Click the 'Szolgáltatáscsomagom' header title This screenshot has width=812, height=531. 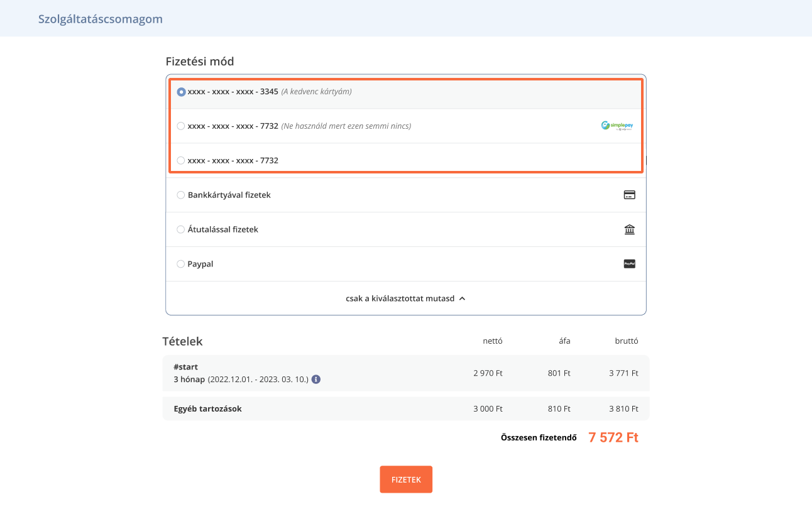tap(101, 19)
